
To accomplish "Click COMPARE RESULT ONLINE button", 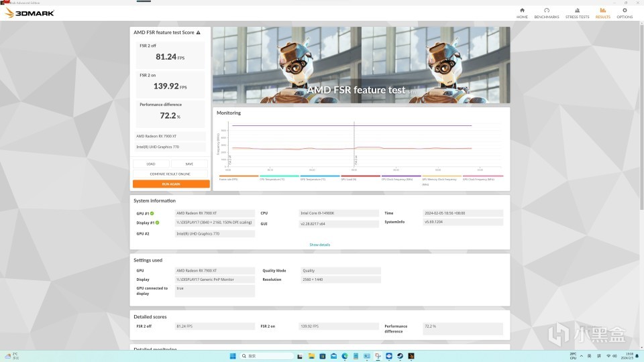I will click(170, 174).
